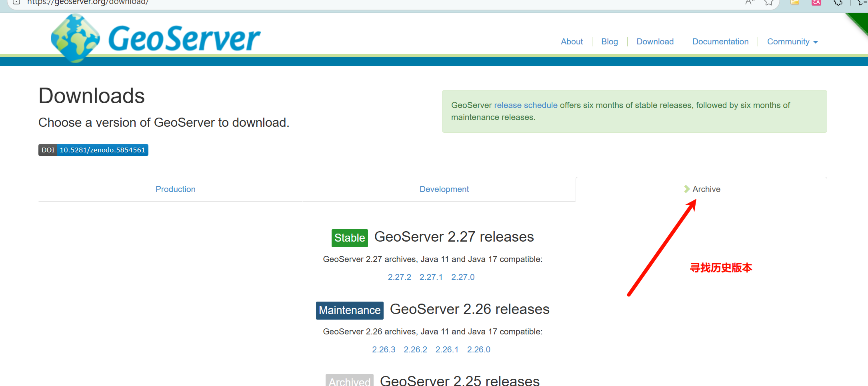868x386 pixels.
Task: Open the Download nav link
Action: [x=655, y=42]
